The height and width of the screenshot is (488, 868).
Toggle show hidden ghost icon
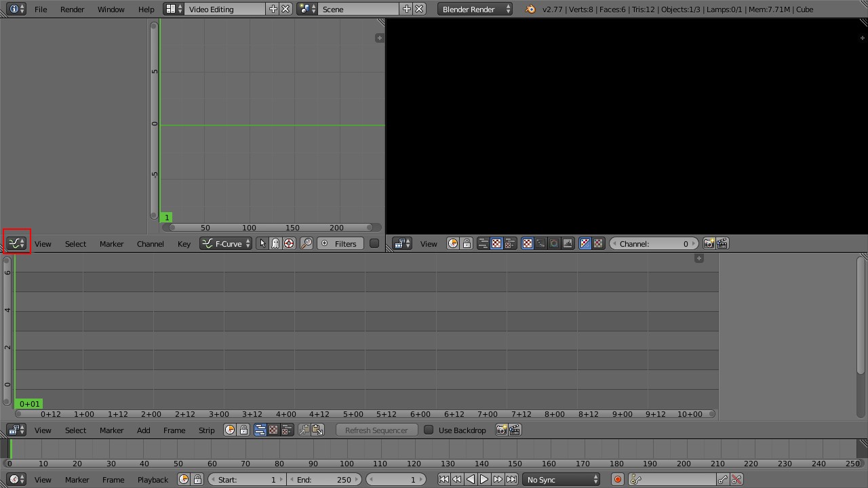[x=275, y=244]
